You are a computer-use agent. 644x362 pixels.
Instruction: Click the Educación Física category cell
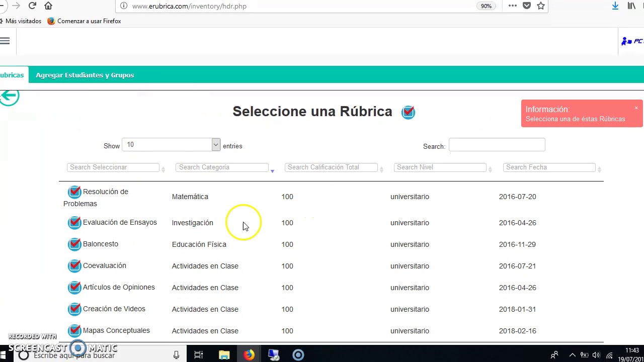(199, 244)
